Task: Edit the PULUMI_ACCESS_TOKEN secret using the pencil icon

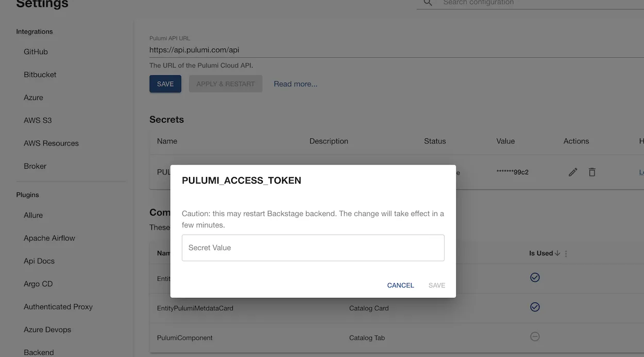Action: pos(572,172)
